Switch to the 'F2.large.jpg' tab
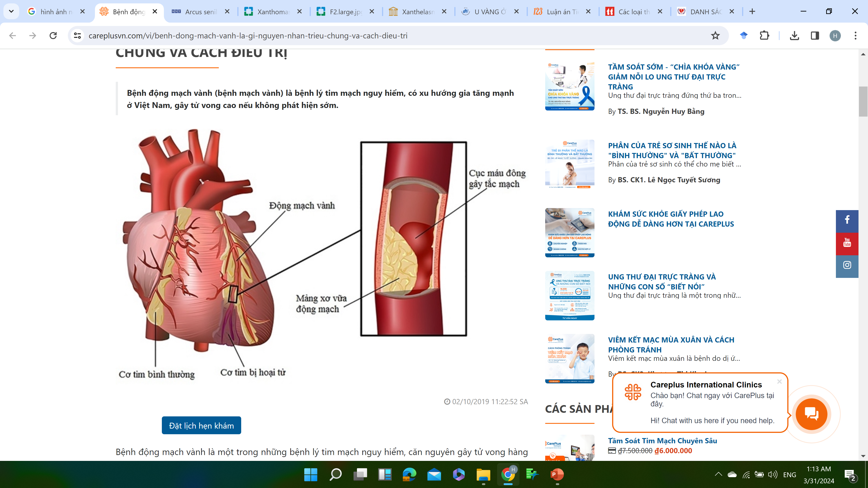Viewport: 868px width, 488px height. tap(346, 12)
